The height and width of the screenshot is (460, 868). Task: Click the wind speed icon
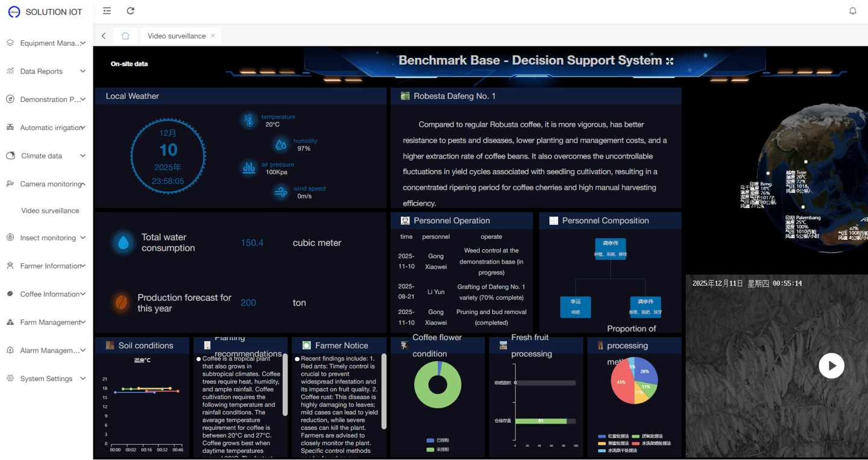click(281, 192)
